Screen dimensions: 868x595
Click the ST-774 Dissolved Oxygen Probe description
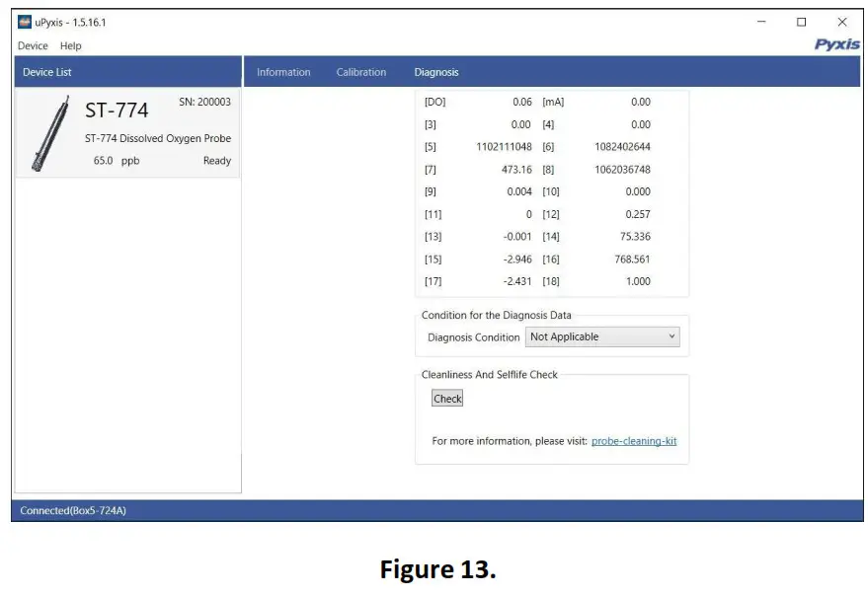158,138
